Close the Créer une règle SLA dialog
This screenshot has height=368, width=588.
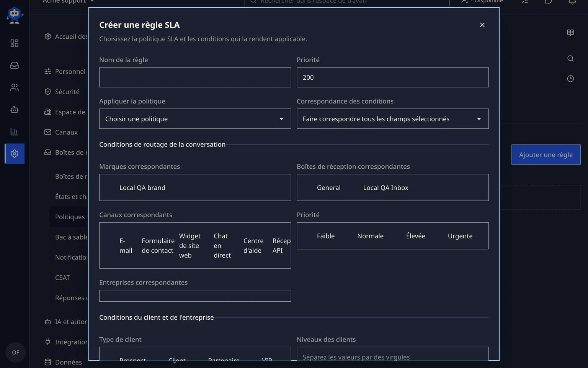(482, 25)
